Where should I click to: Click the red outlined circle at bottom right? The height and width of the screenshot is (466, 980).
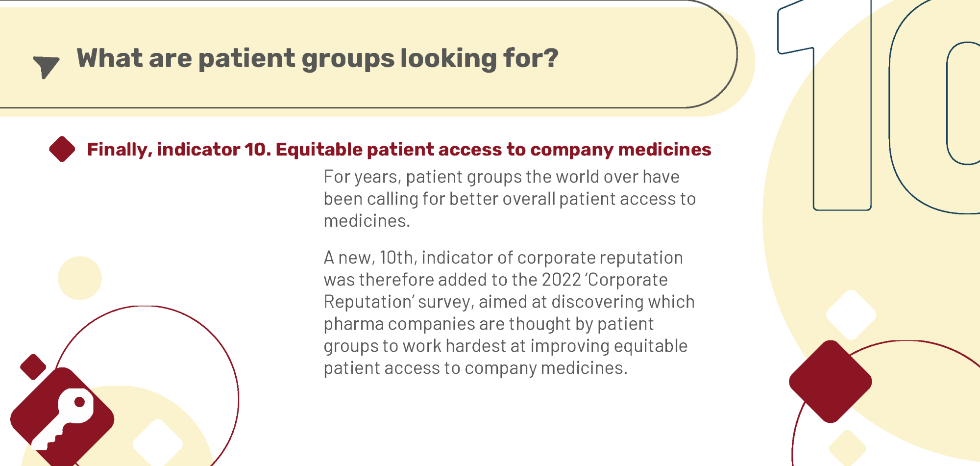coord(886,403)
